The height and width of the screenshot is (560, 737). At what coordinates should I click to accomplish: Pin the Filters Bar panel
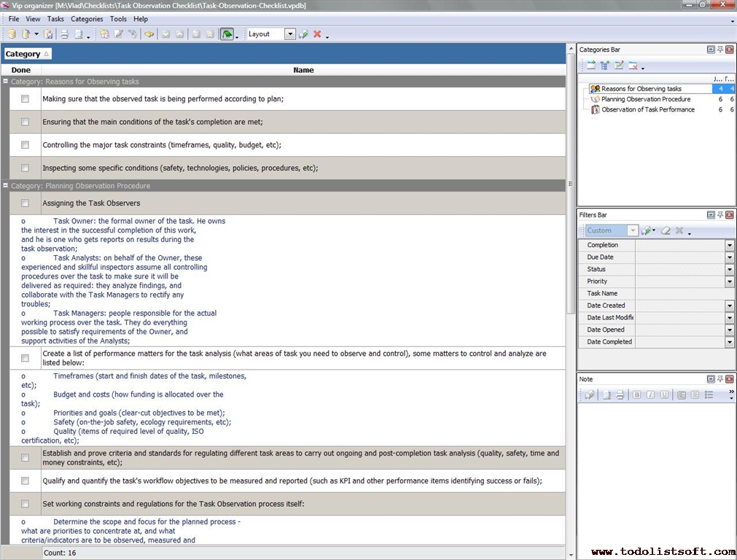(720, 215)
